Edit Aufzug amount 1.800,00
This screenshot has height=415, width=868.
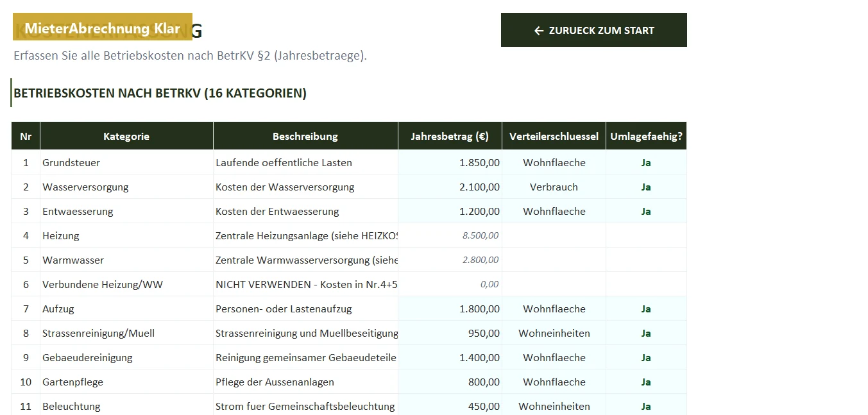[450, 309]
